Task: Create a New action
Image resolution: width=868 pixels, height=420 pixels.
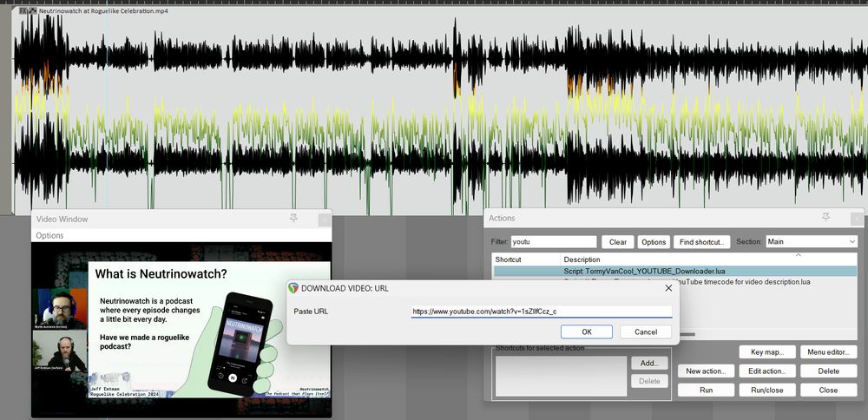Action: [706, 371]
